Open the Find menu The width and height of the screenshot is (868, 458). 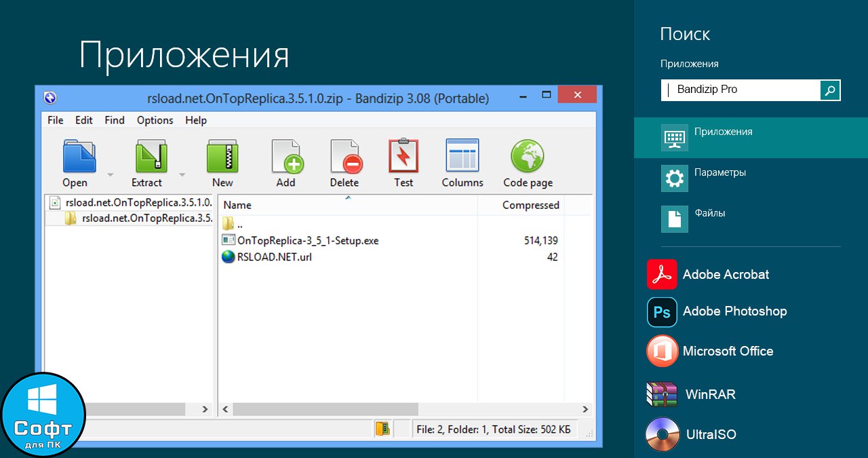(115, 120)
